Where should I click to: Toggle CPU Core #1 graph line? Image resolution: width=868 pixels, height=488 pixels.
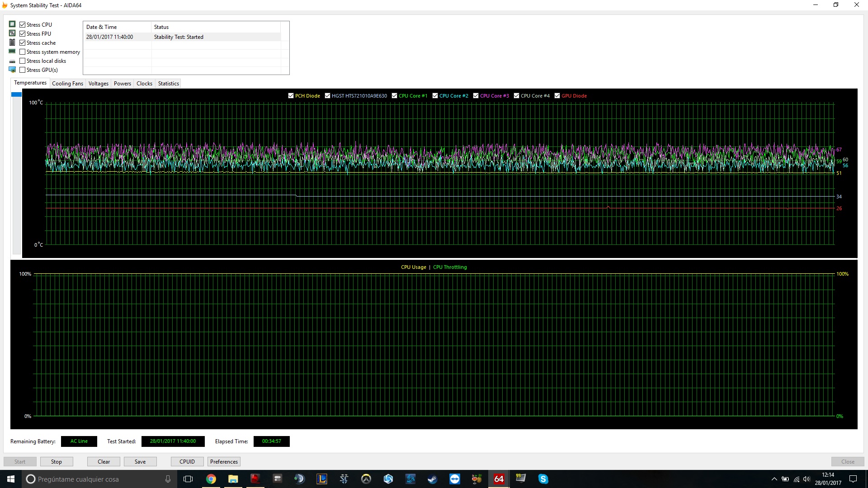coord(394,95)
